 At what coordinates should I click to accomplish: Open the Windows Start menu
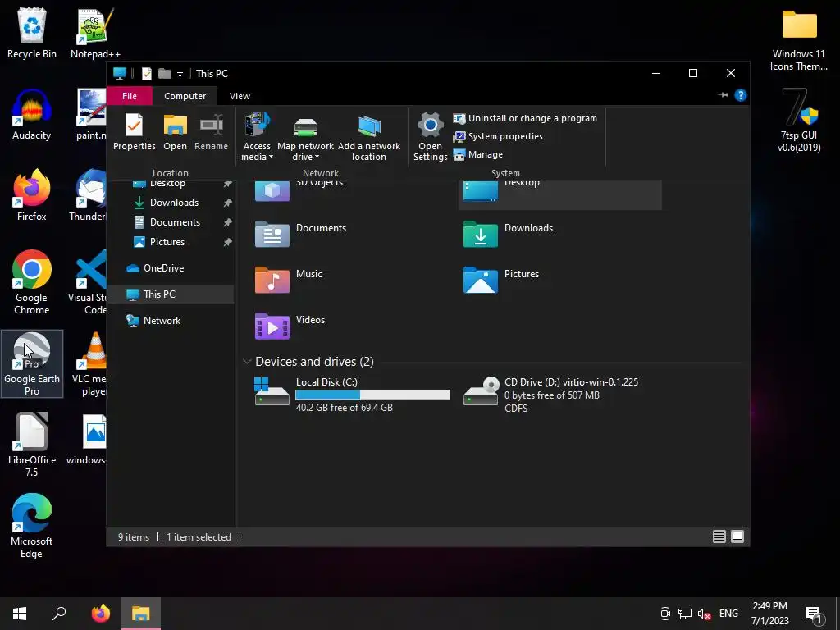[20, 614]
